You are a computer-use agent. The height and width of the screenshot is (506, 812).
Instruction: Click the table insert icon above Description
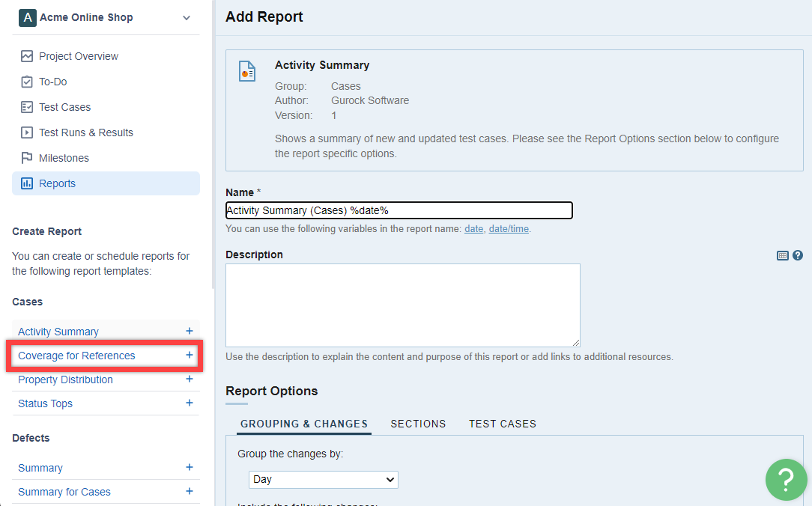coord(783,255)
